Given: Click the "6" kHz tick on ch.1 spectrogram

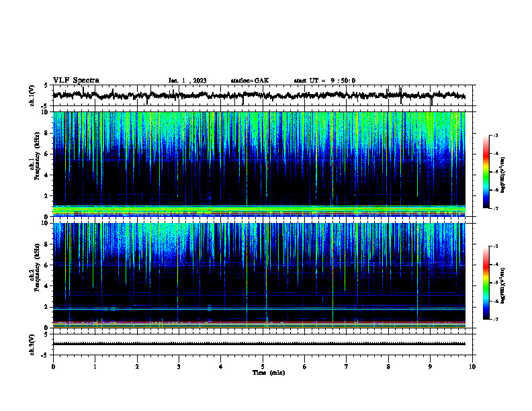Looking at the screenshot, I should coord(47,154).
